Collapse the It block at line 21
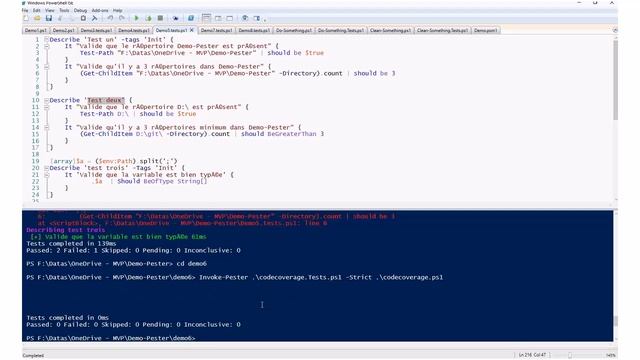The height and width of the screenshot is (360, 640). (x=47, y=175)
